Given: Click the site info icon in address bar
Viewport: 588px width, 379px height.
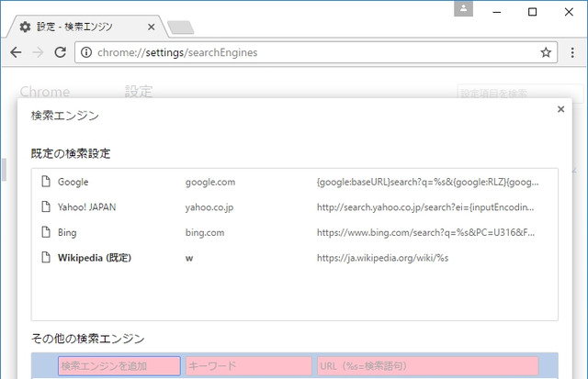Looking at the screenshot, I should coord(86,52).
